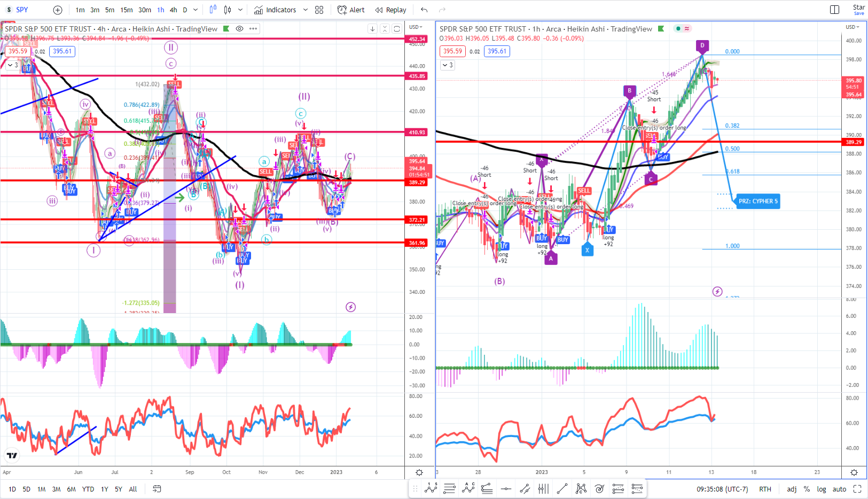Toggle RTH session setting
The image size is (868, 499).
pyautogui.click(x=765, y=489)
